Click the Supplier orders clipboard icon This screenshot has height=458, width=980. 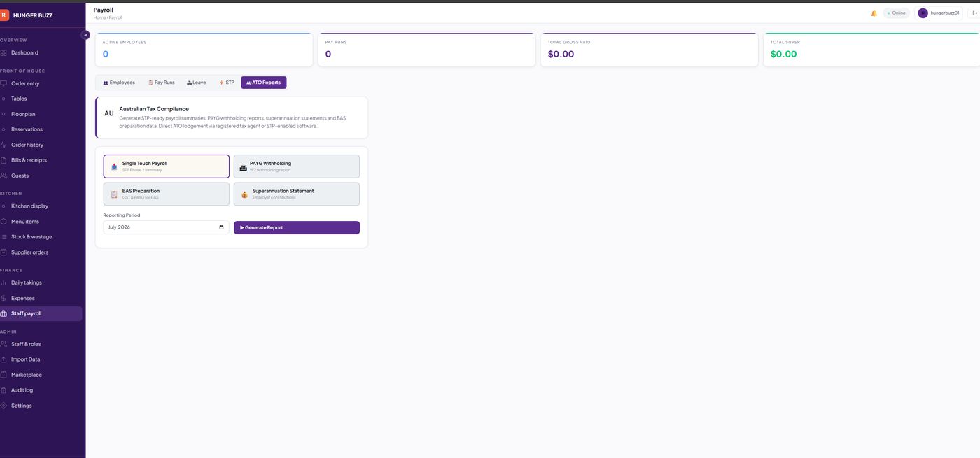[3, 252]
